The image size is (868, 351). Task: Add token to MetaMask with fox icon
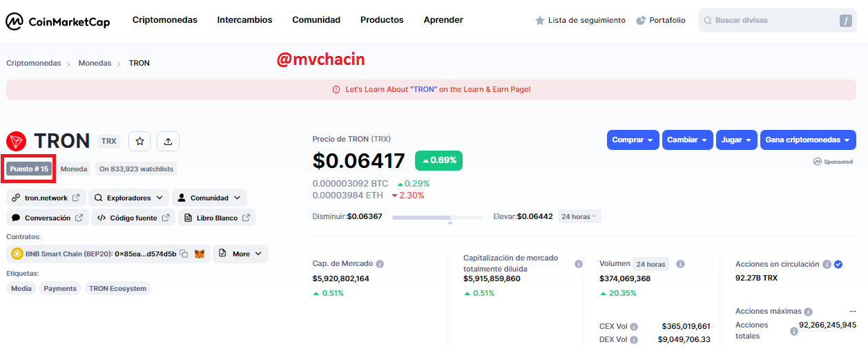(199, 254)
